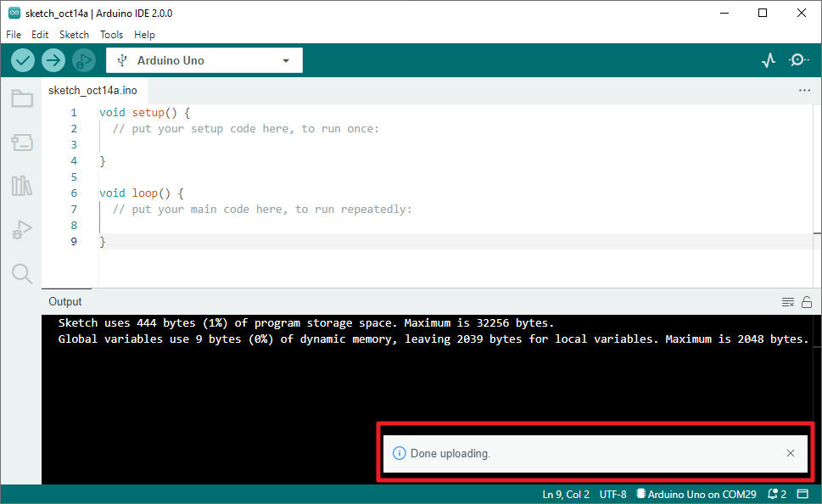Click the UTF-8 encoding status entry

(x=612, y=495)
